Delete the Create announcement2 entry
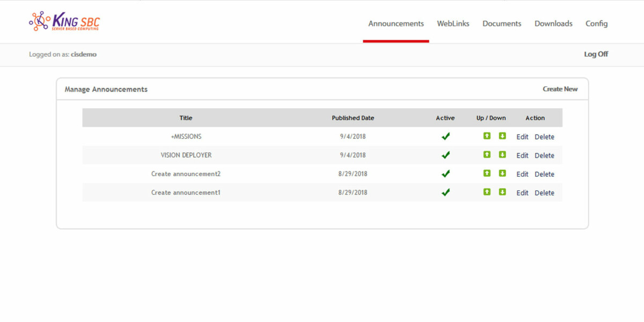Screen dimensions: 644x322 tap(545, 173)
